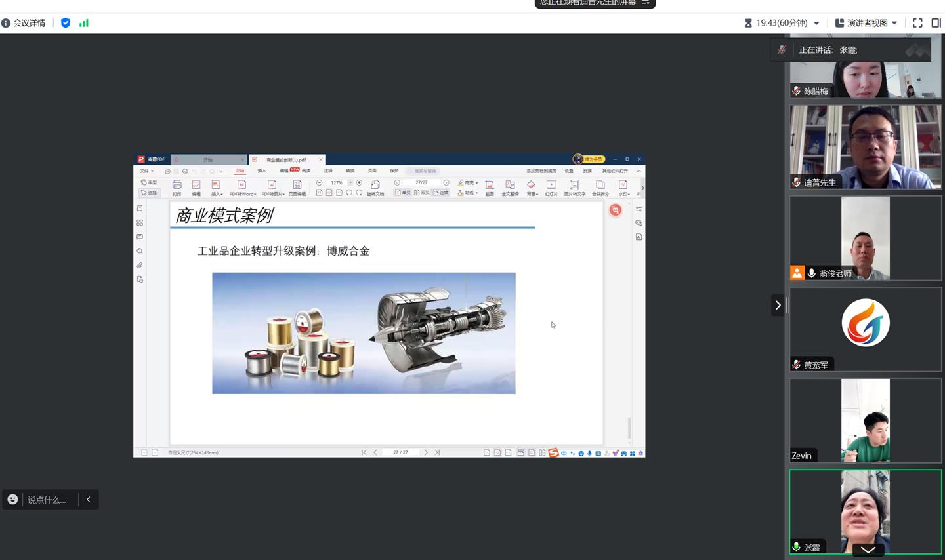Click the 反馈 feedback link
Screen dimensions: 945x560
[587, 171]
